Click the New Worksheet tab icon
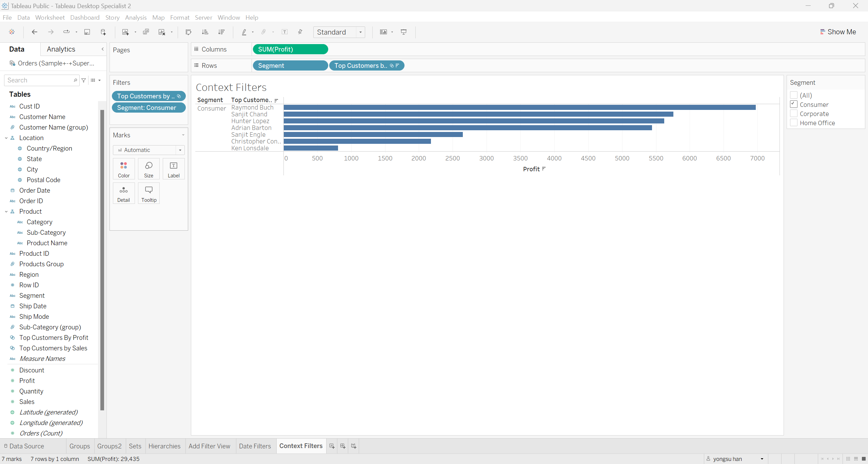 click(x=332, y=446)
